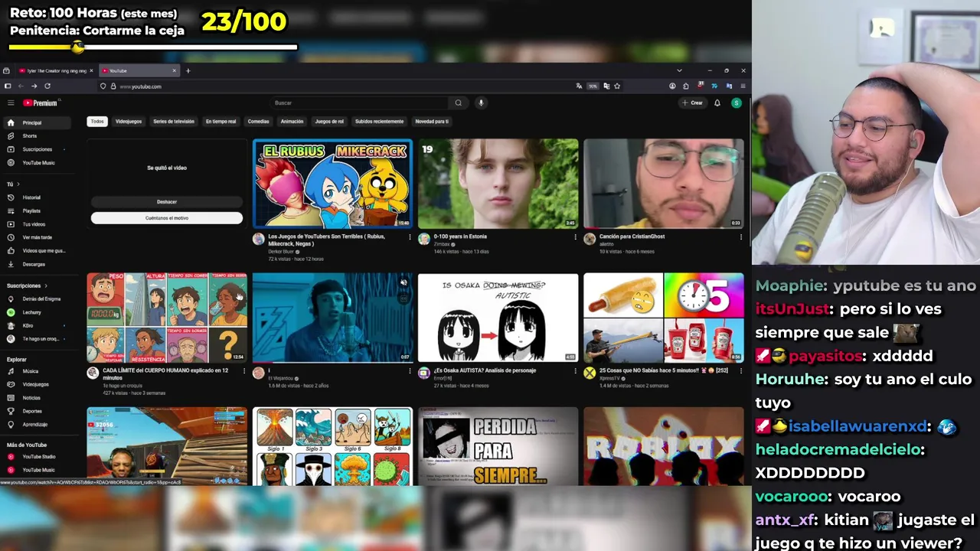Click the Crear button
The image size is (980, 551).
(x=692, y=103)
